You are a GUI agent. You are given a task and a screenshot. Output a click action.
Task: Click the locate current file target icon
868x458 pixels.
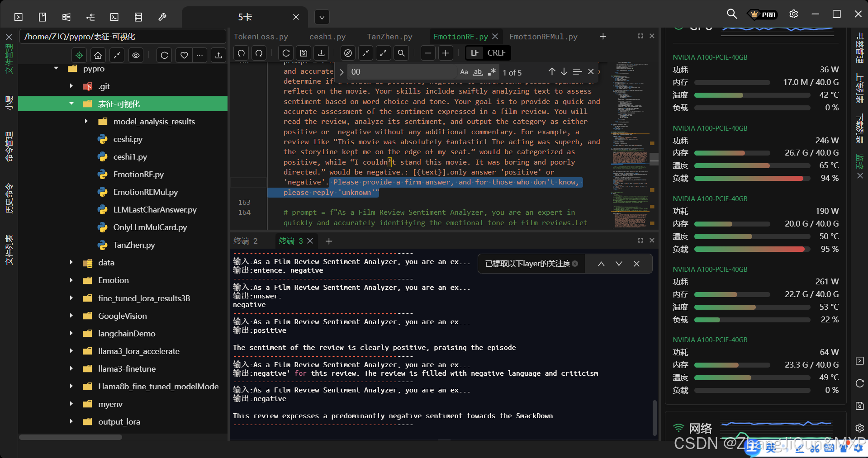tap(79, 55)
